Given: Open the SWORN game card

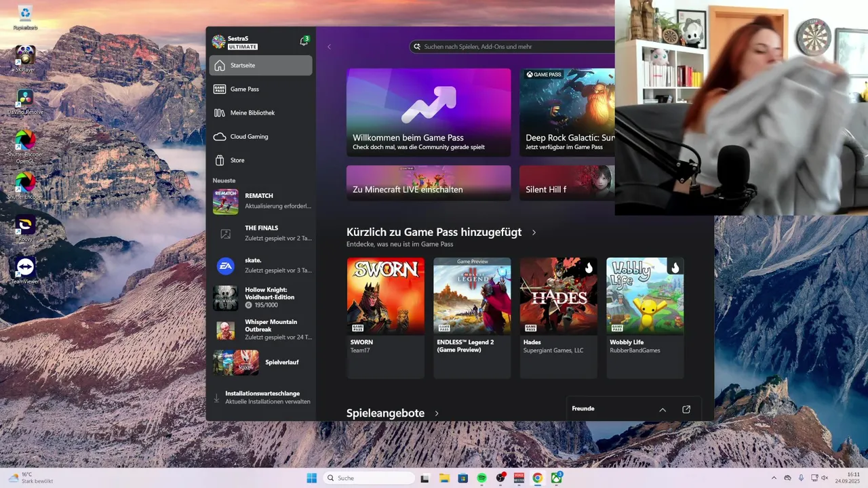Looking at the screenshot, I should coord(385,318).
